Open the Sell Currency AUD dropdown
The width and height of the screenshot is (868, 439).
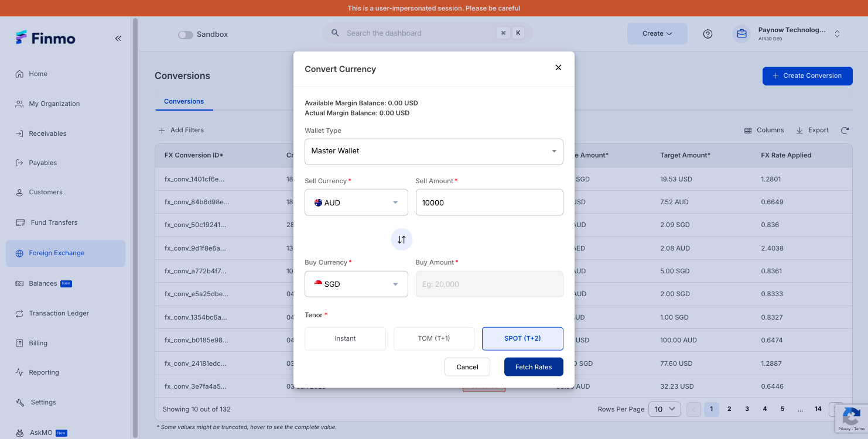tap(356, 203)
